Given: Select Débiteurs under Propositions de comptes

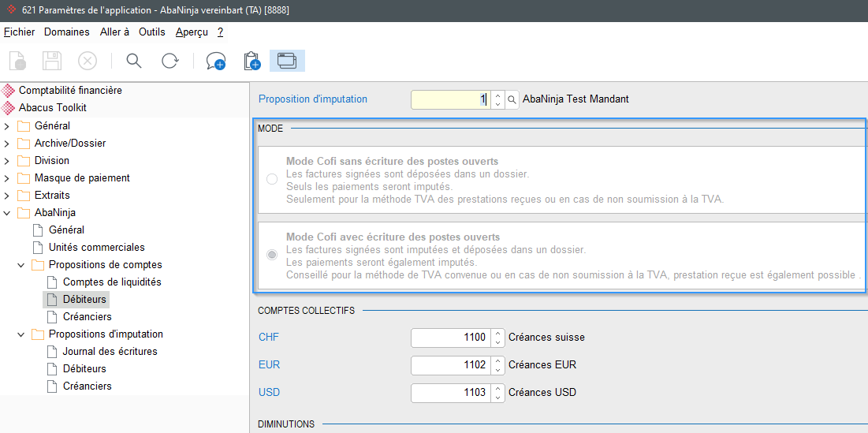Looking at the screenshot, I should (84, 300).
